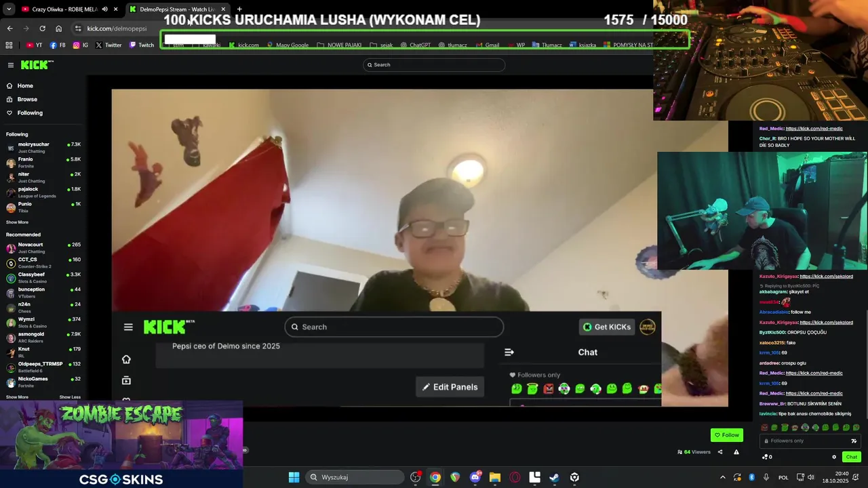Open mokrysuchar channel in Following list
This screenshot has height=488, width=868.
click(x=43, y=147)
